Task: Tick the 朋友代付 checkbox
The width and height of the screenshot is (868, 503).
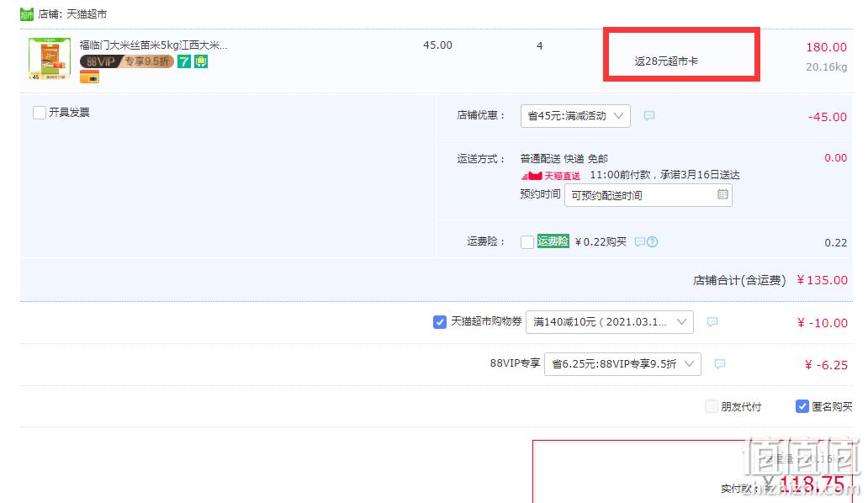Action: [x=712, y=407]
